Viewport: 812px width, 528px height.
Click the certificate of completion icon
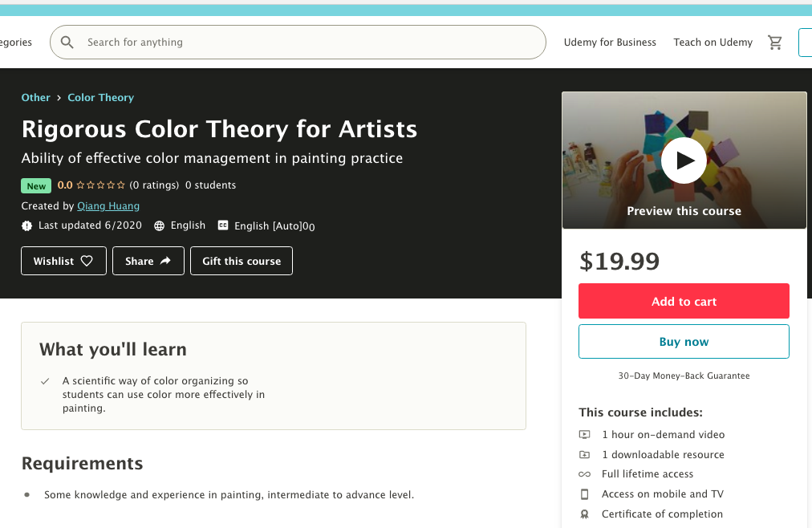click(584, 514)
